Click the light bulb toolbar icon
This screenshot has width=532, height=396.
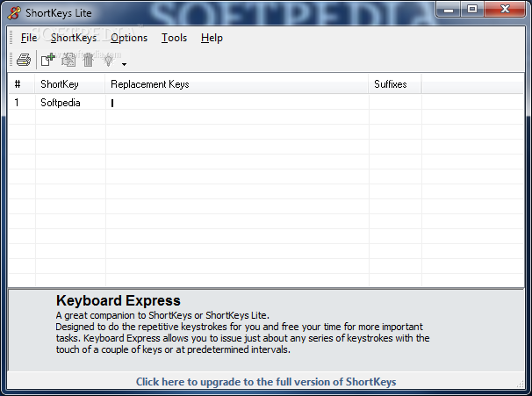click(x=108, y=60)
